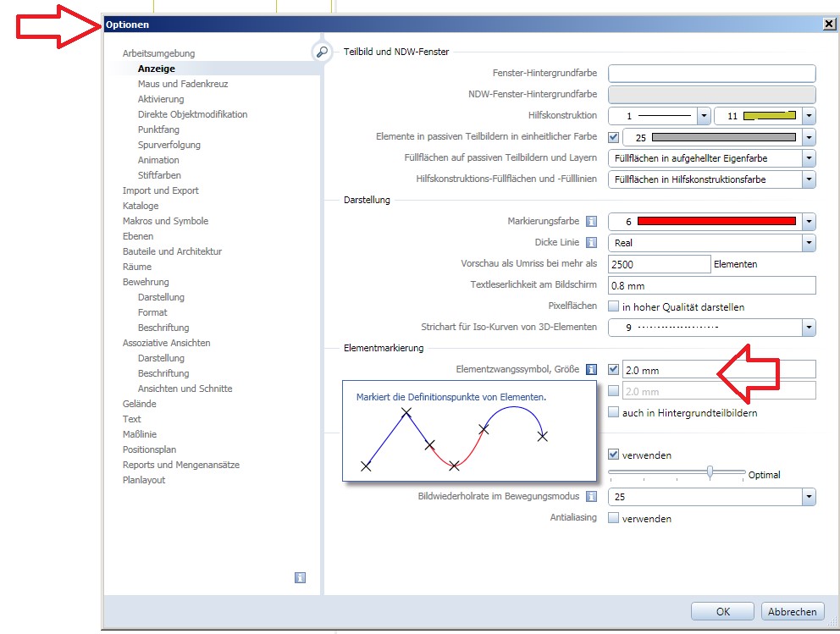Click info icon beside Dicke Linie

click(x=592, y=243)
